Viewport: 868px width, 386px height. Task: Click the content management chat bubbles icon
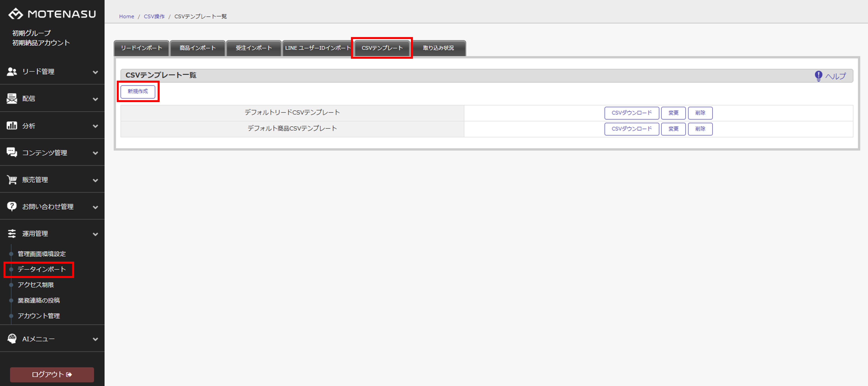(x=12, y=153)
